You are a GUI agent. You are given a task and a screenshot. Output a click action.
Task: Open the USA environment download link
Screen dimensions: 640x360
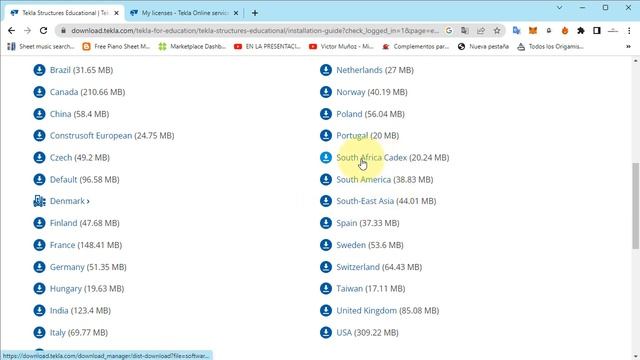tap(344, 333)
